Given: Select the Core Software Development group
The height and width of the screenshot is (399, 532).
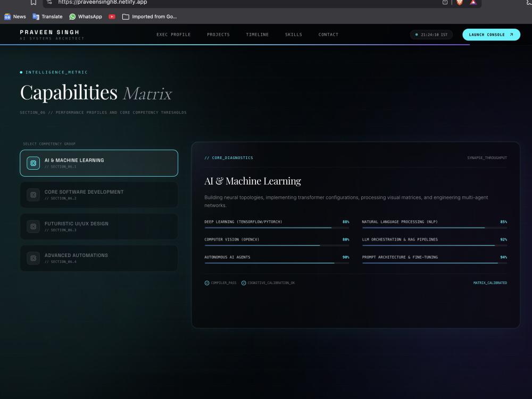Looking at the screenshot, I should point(99,195).
